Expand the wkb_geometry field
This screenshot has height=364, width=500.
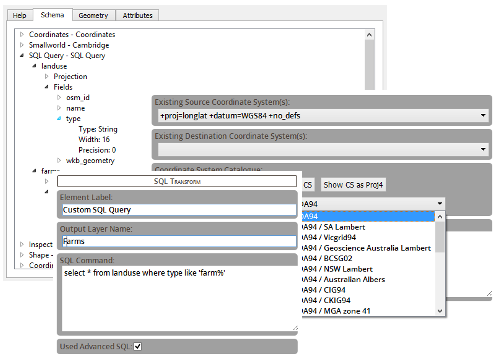59,160
